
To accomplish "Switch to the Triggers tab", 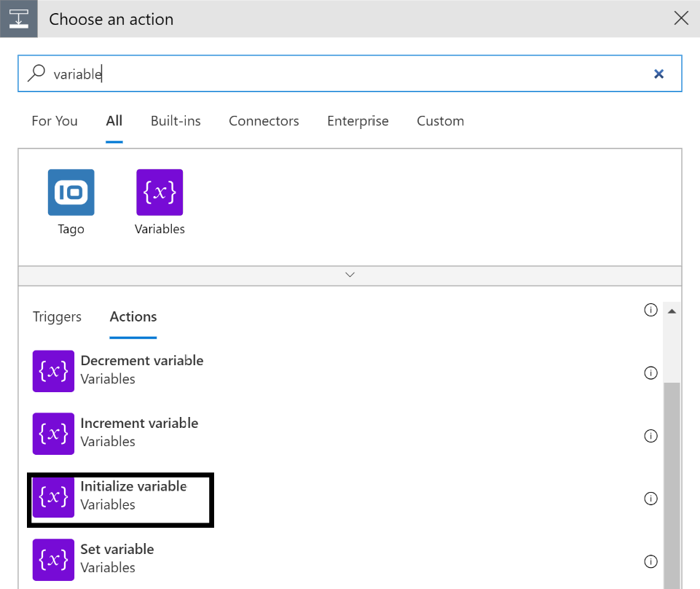I will click(x=57, y=317).
